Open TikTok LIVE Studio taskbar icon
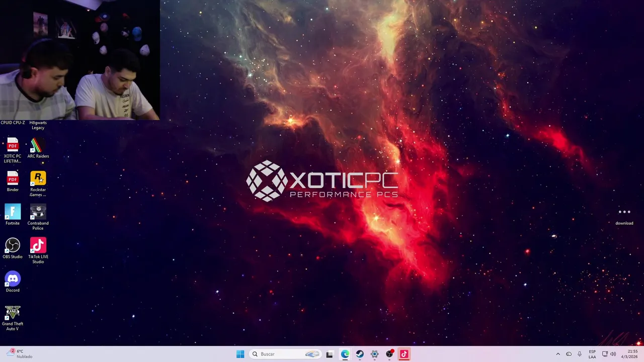This screenshot has width=644, height=362. click(x=404, y=354)
